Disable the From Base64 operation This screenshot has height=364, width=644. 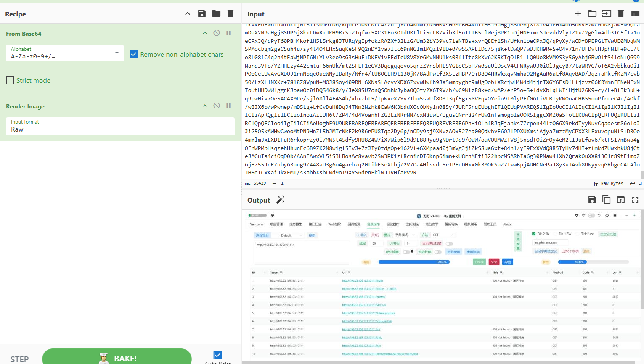pos(217,33)
